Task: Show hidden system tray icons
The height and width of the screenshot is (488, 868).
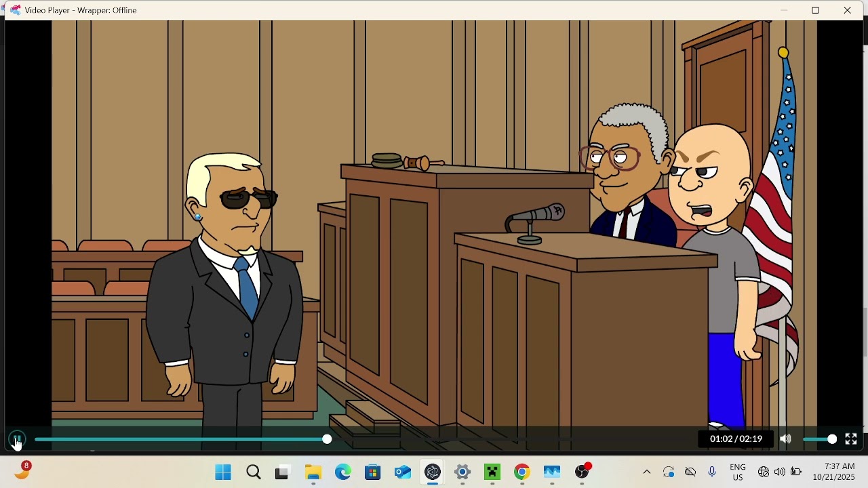Action: [x=647, y=472]
